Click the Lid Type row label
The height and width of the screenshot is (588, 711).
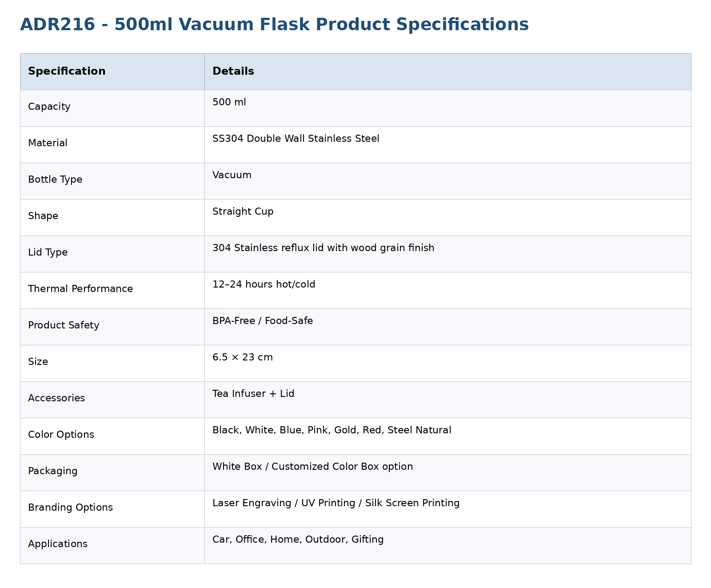pyautogui.click(x=48, y=252)
